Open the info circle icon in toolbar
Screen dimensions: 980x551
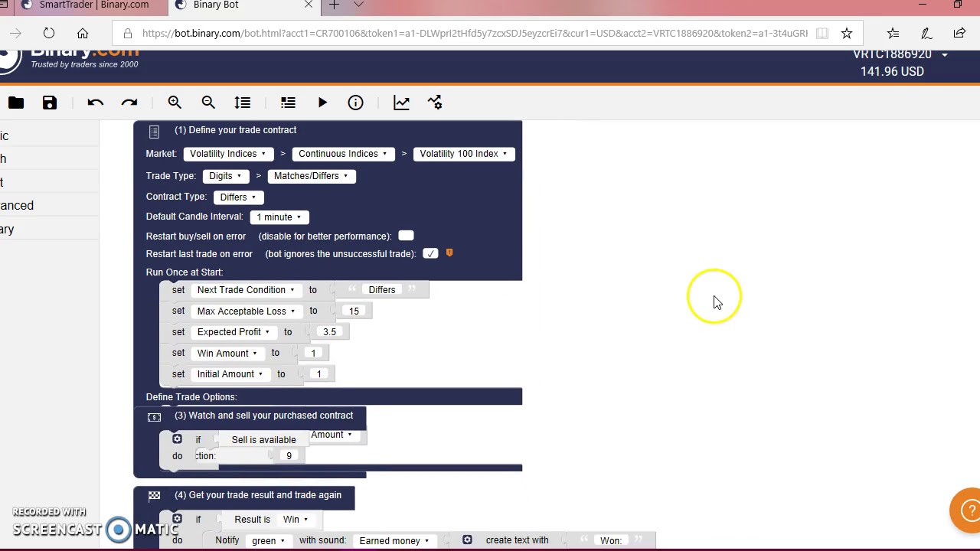pos(355,103)
